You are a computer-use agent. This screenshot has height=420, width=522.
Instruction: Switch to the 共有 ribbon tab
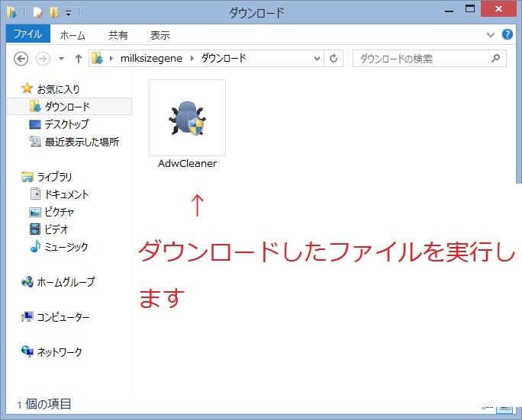coord(118,35)
